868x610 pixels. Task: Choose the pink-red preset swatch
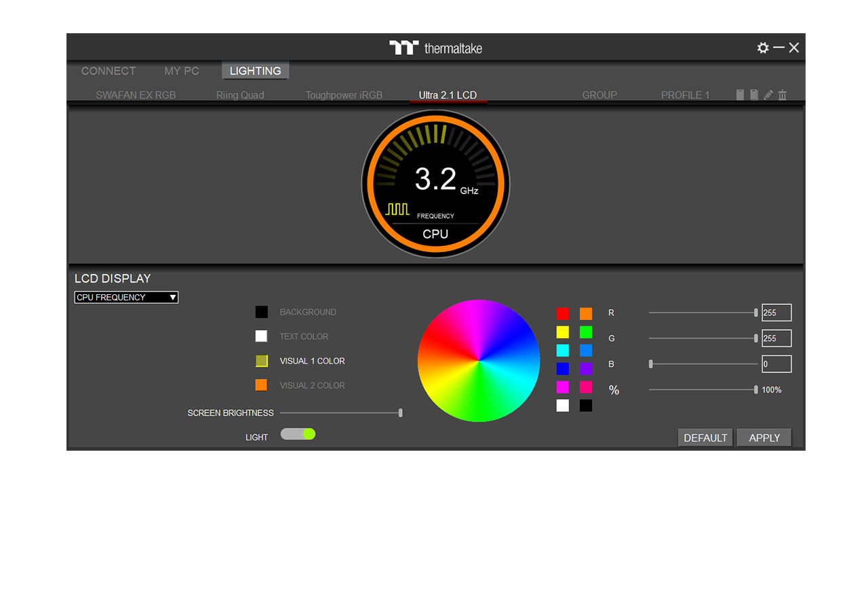click(586, 387)
